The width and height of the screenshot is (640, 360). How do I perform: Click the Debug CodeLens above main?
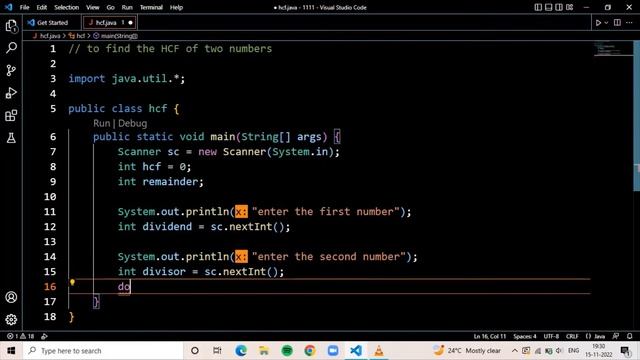pyautogui.click(x=133, y=123)
